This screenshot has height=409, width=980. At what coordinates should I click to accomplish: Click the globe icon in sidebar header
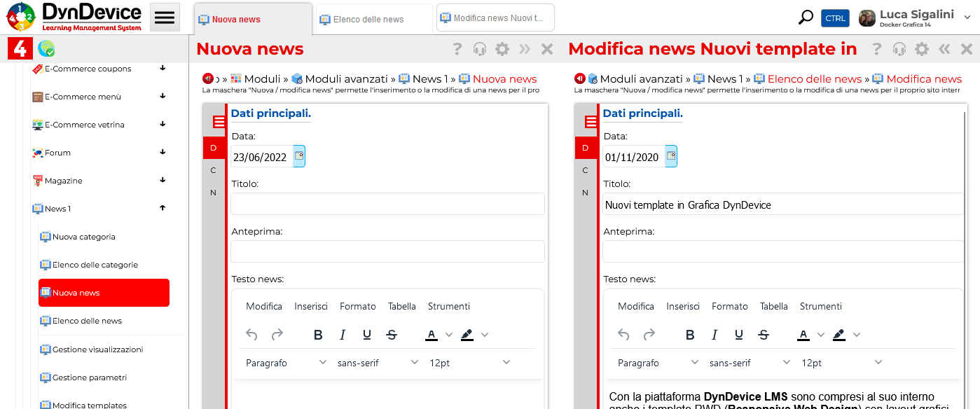(46, 49)
